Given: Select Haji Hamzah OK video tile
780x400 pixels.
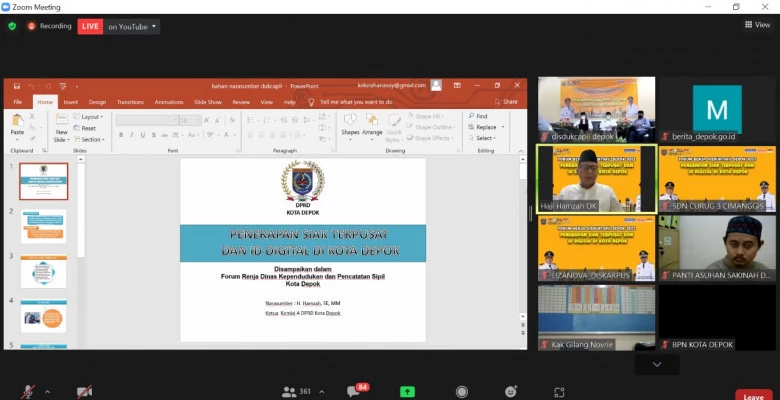Looking at the screenshot, I should pyautogui.click(x=596, y=179).
